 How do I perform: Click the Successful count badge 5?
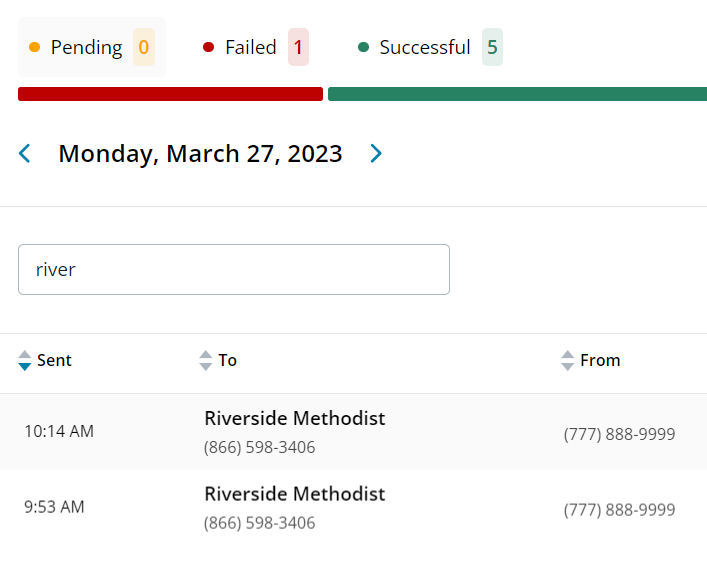[x=492, y=47]
